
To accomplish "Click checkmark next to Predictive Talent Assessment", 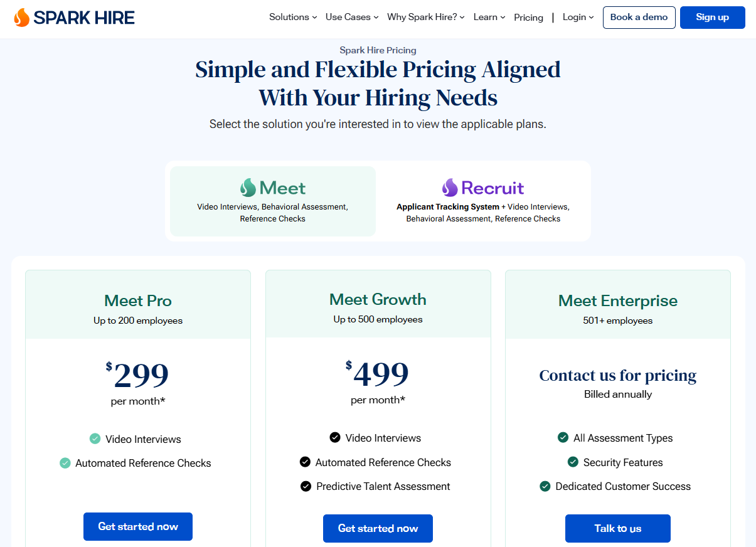I will coord(306,486).
